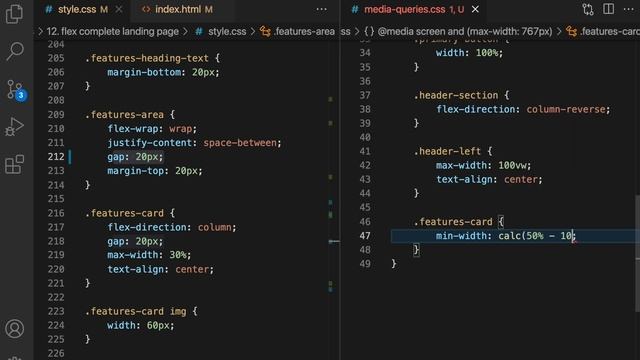This screenshot has height=360, width=640.
Task: Split the right editor with split icon
Action: pyautogui.click(x=608, y=9)
